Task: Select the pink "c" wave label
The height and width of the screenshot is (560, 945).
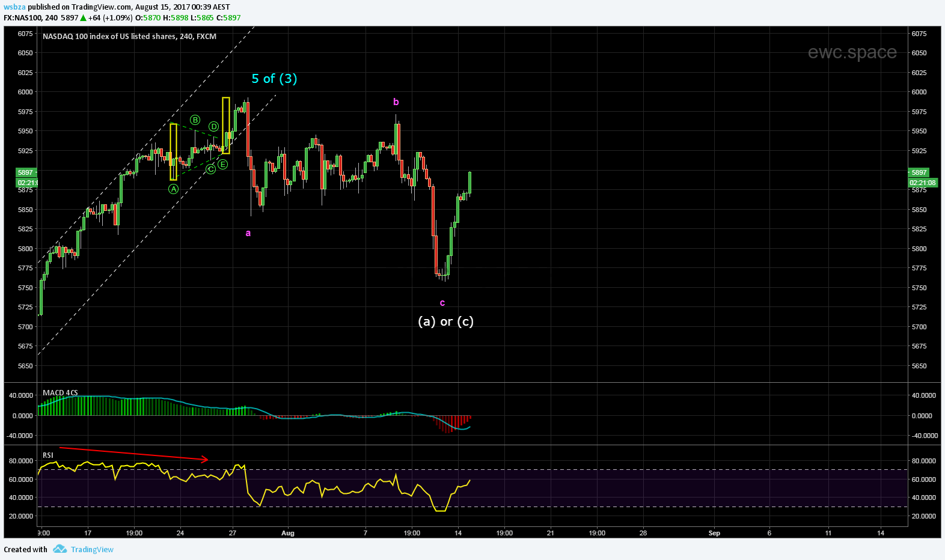Action: tap(442, 303)
